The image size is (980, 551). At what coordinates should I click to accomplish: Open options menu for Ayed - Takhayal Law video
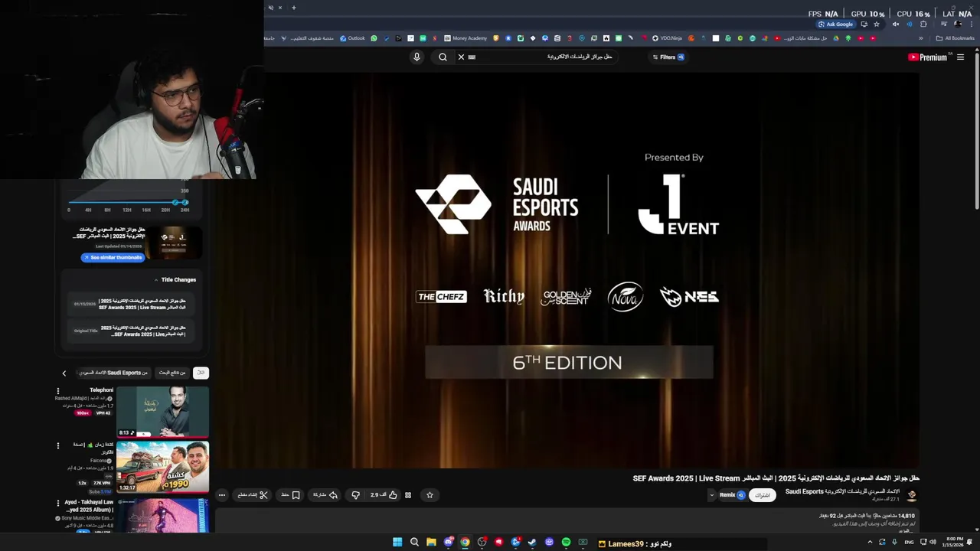57,503
